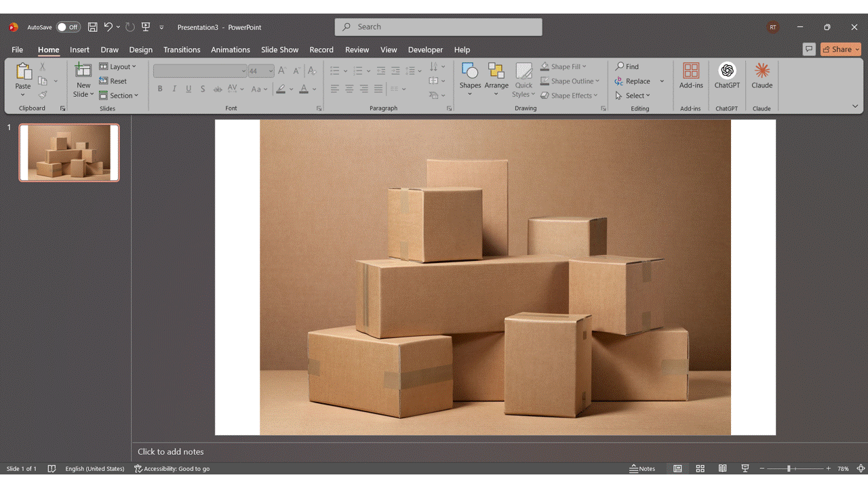Screen dimensions: 868x488
Task: Click the Undo icon
Action: pos(108,27)
